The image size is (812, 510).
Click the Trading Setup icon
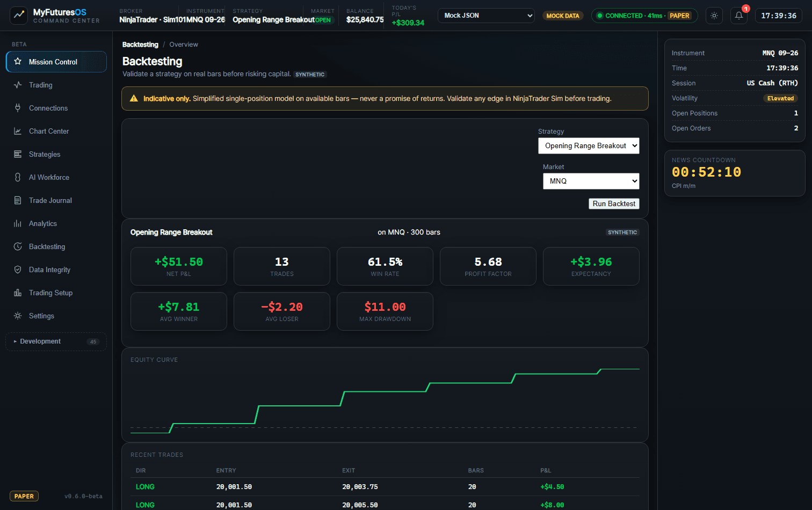pos(18,293)
